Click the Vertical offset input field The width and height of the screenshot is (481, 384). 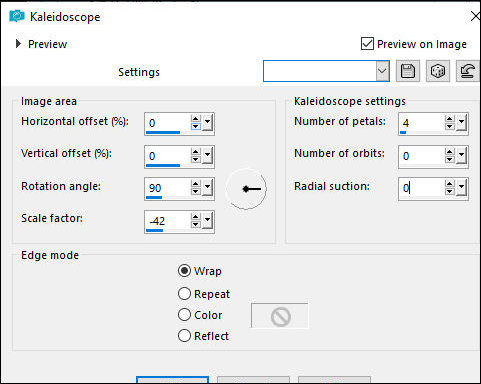coord(168,156)
